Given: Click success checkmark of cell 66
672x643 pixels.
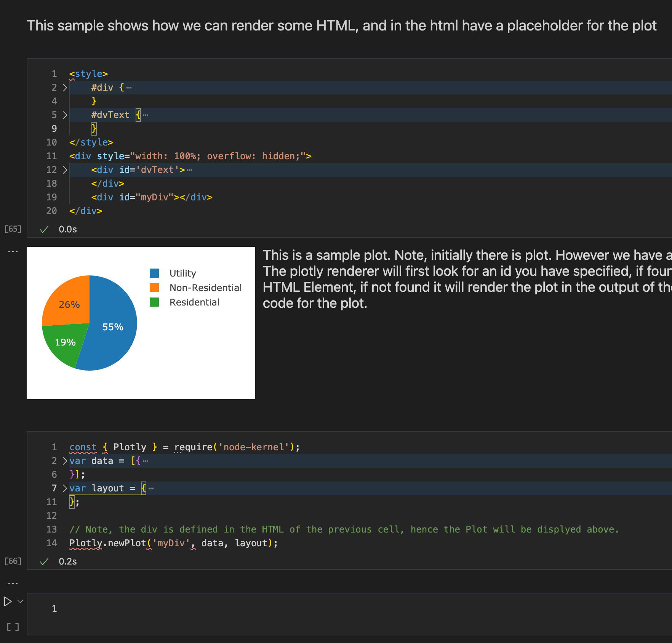Looking at the screenshot, I should [44, 561].
